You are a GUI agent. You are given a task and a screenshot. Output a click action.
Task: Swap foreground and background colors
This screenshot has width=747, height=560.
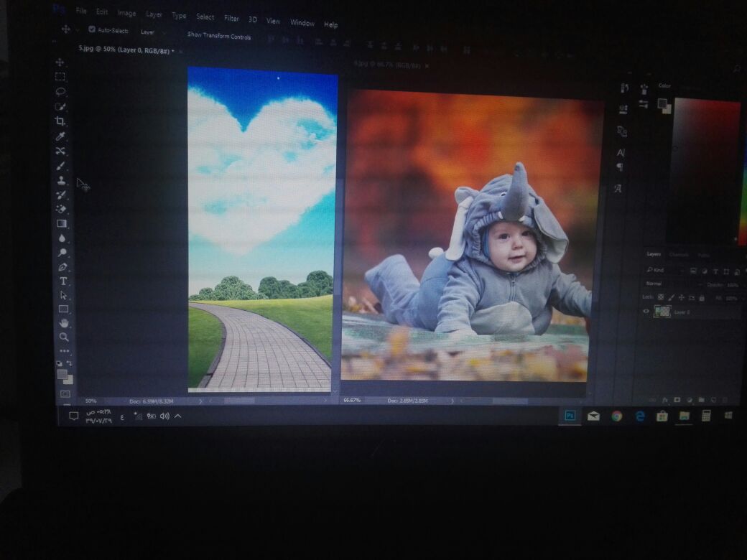pos(70,364)
